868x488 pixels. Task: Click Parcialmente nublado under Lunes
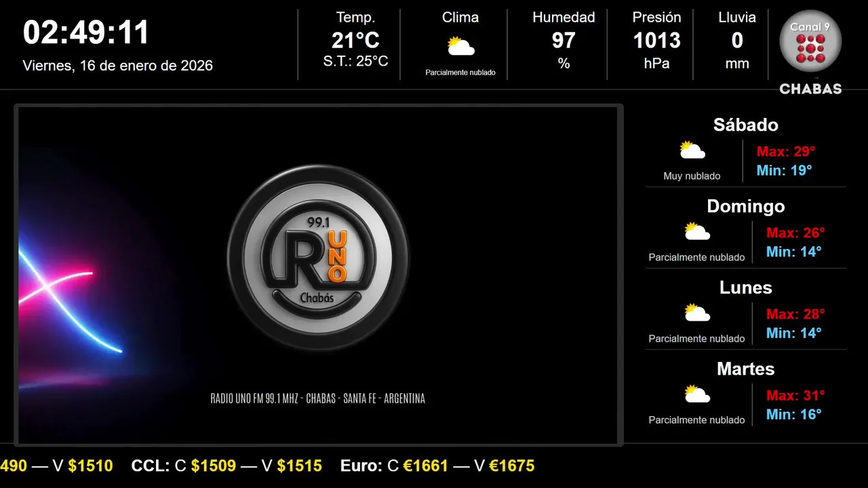[x=697, y=339]
